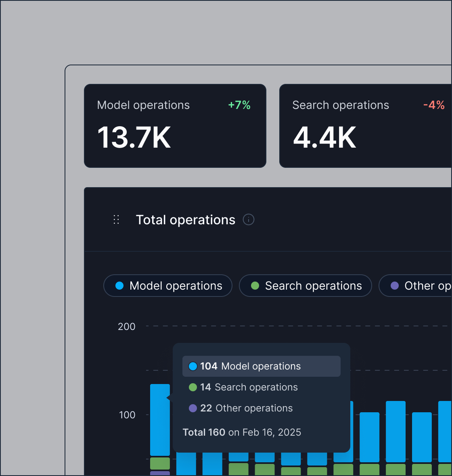Click the drag handle beside Total operations
Image resolution: width=452 pixels, height=476 pixels.
[x=116, y=220]
